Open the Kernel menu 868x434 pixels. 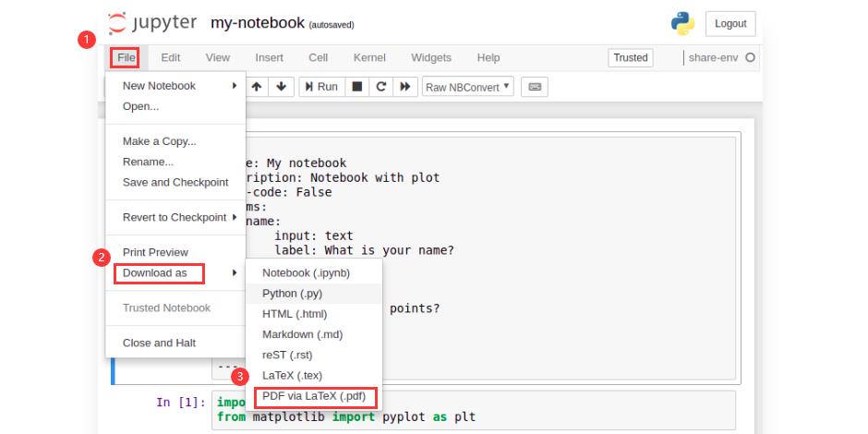(369, 57)
